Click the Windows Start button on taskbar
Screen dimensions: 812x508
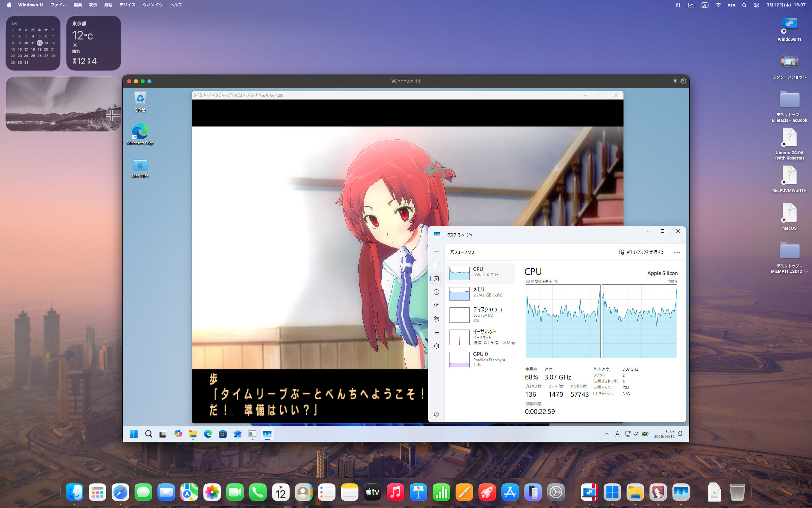[134, 434]
